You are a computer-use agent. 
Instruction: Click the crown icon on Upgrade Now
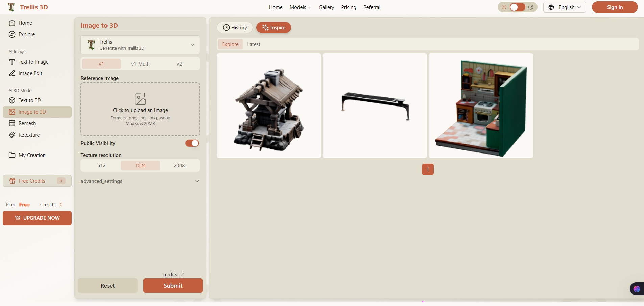tap(18, 218)
